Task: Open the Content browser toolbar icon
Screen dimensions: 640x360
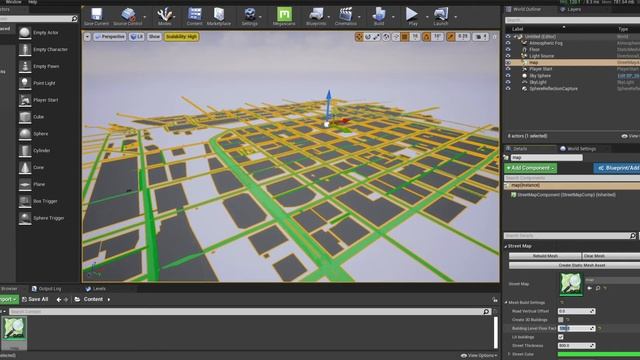Action: 194,14
